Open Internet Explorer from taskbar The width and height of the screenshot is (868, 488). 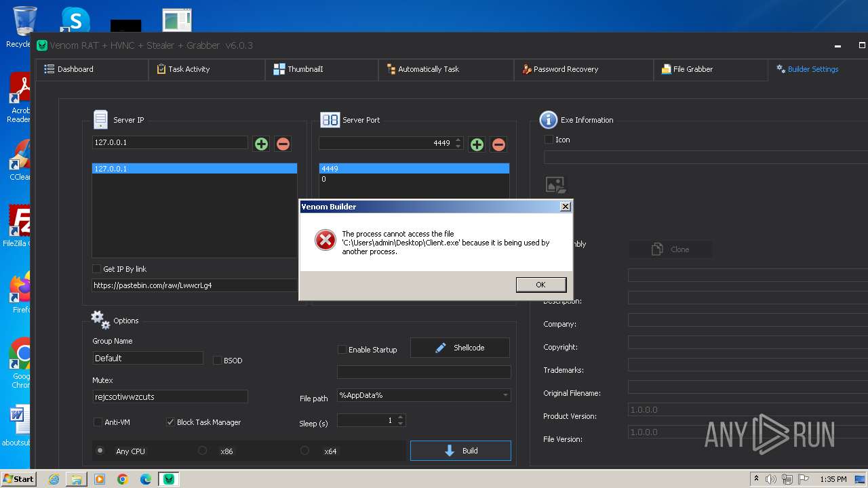point(54,479)
